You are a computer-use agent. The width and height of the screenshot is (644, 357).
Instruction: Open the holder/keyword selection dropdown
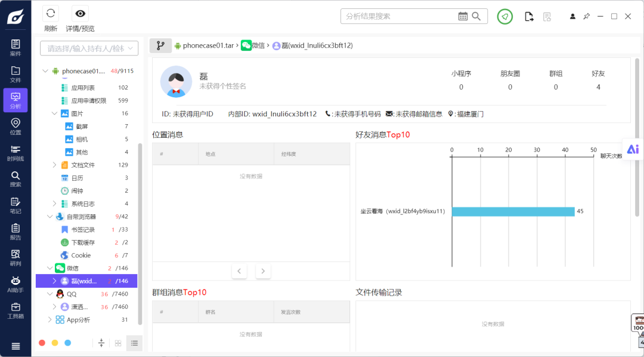(89, 48)
